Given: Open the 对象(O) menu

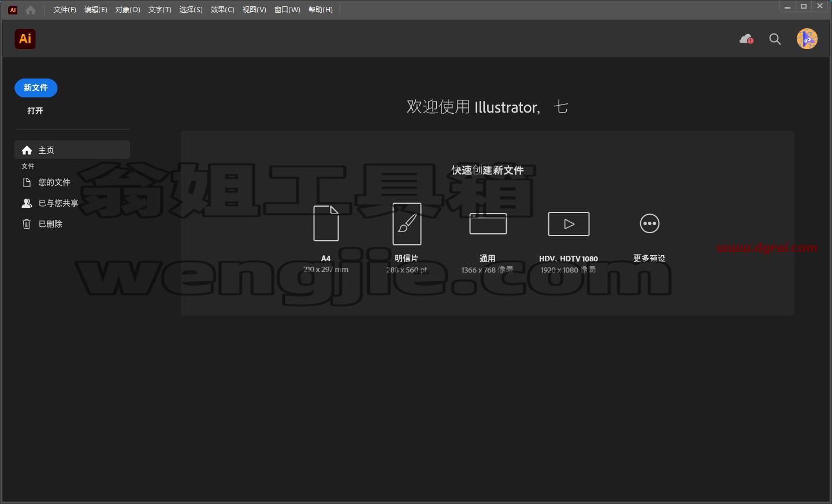Looking at the screenshot, I should click(128, 10).
